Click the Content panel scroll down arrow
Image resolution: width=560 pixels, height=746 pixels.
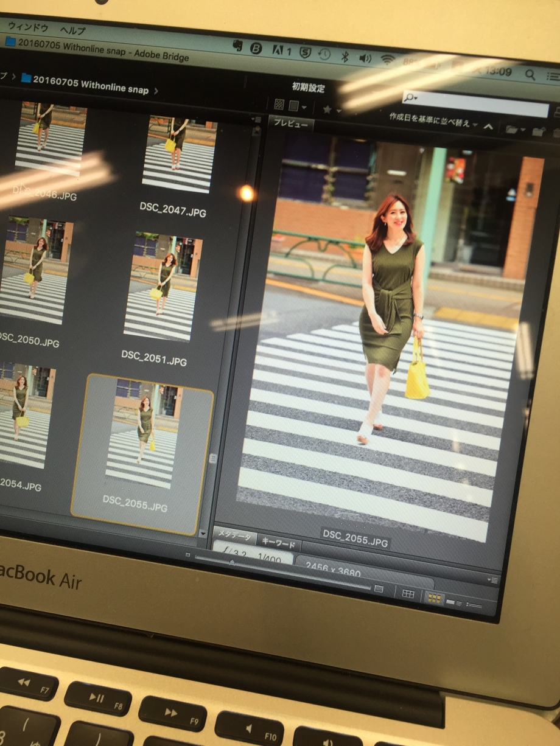[203, 534]
